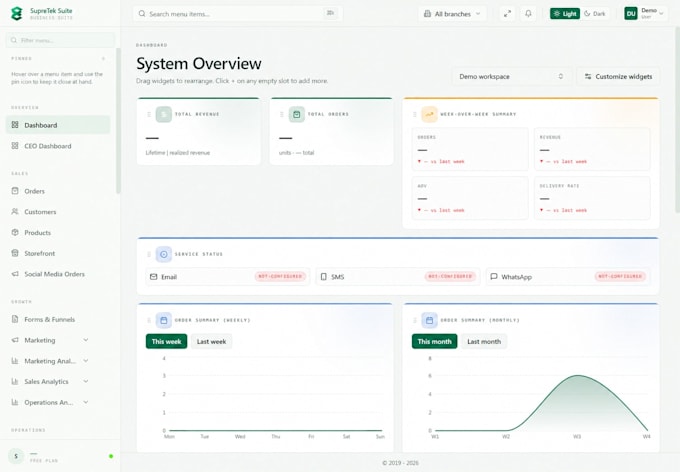Click the Total Orders bag icon
This screenshot has height=472, width=680.
(297, 114)
